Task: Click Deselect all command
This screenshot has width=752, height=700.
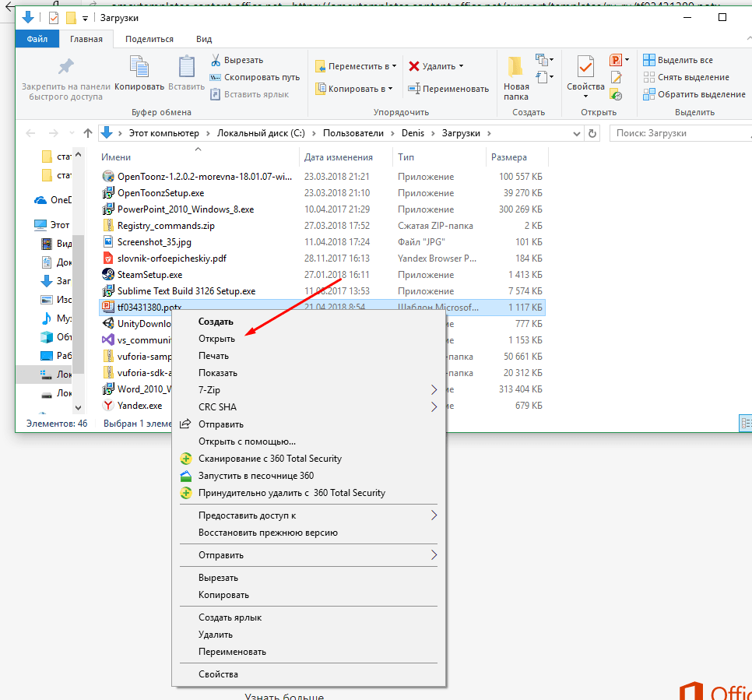Action: click(687, 77)
